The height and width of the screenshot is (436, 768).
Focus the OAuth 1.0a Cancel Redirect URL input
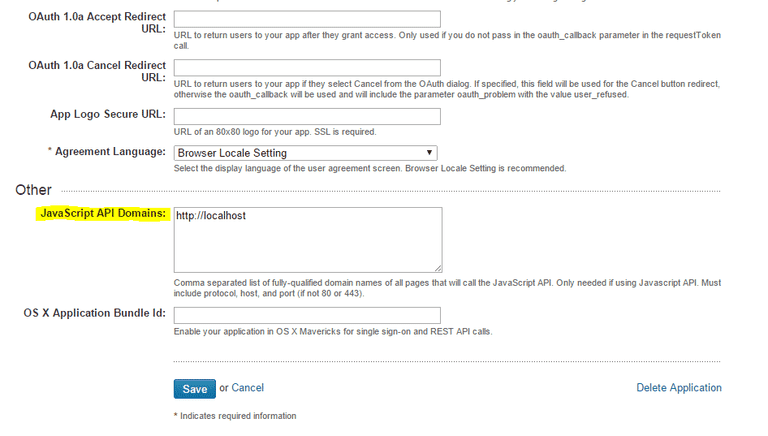(307, 66)
